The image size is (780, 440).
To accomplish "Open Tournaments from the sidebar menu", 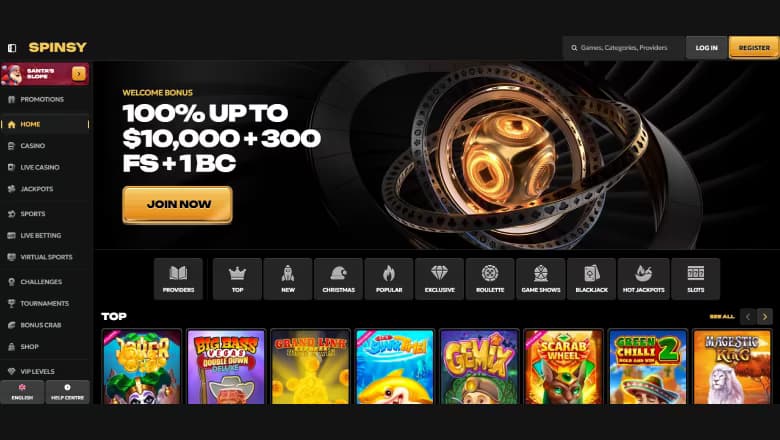I will coord(45,303).
